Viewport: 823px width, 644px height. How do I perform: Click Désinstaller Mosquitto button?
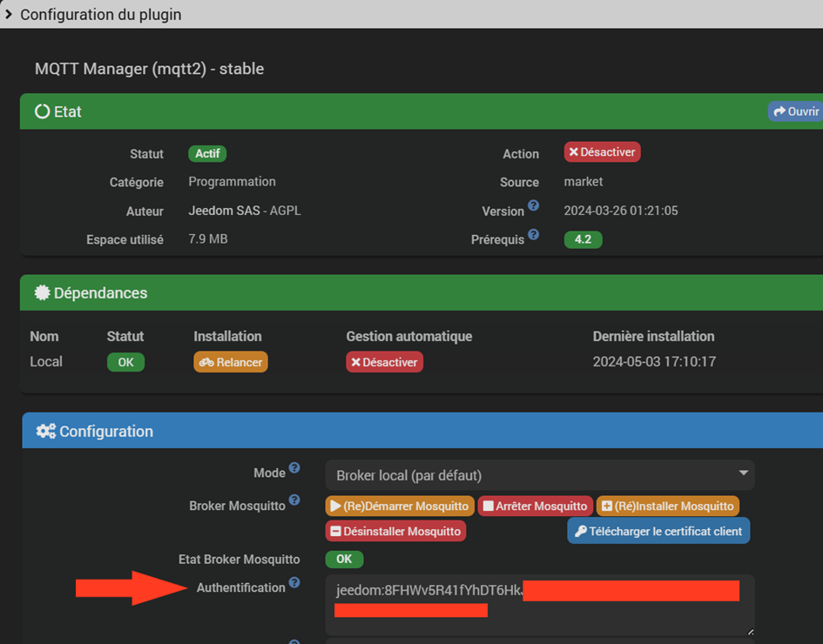click(395, 531)
